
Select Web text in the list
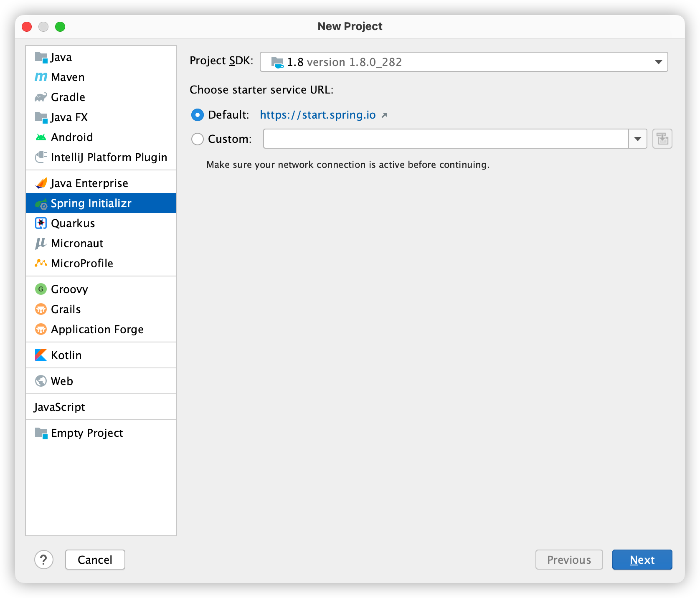point(62,381)
